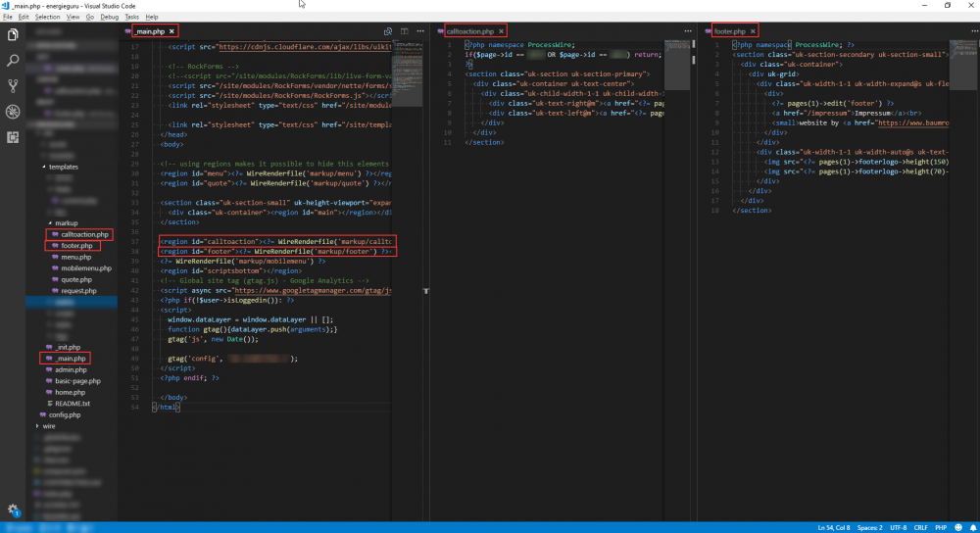Image resolution: width=980 pixels, height=533 pixels.
Task: Click the PHP language mode indicator
Action: point(941,527)
